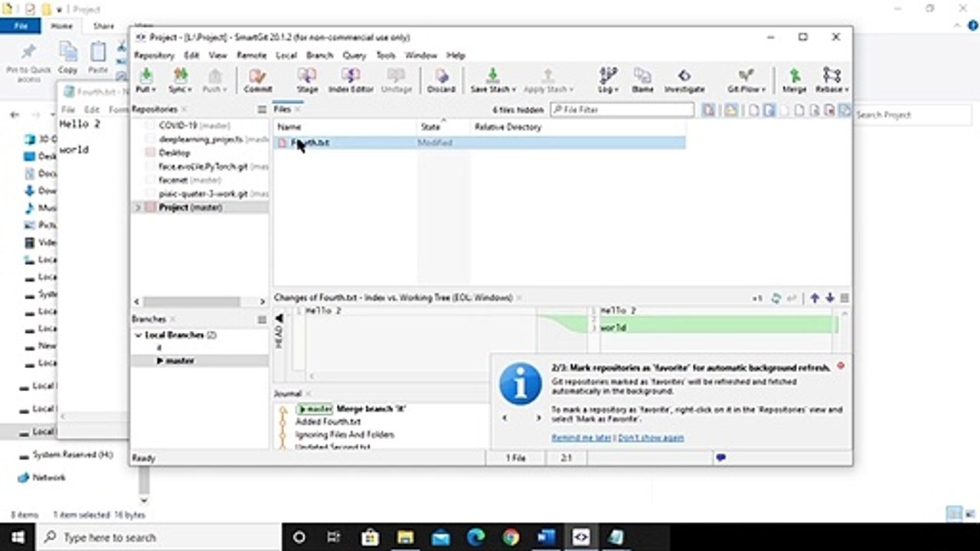
Task: Click the Discard toolbar icon
Action: pos(441,76)
